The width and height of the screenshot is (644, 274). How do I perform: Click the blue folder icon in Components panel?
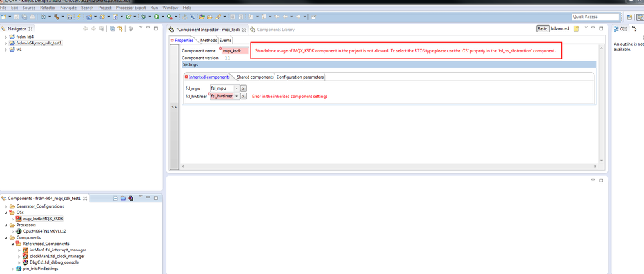[x=122, y=198]
